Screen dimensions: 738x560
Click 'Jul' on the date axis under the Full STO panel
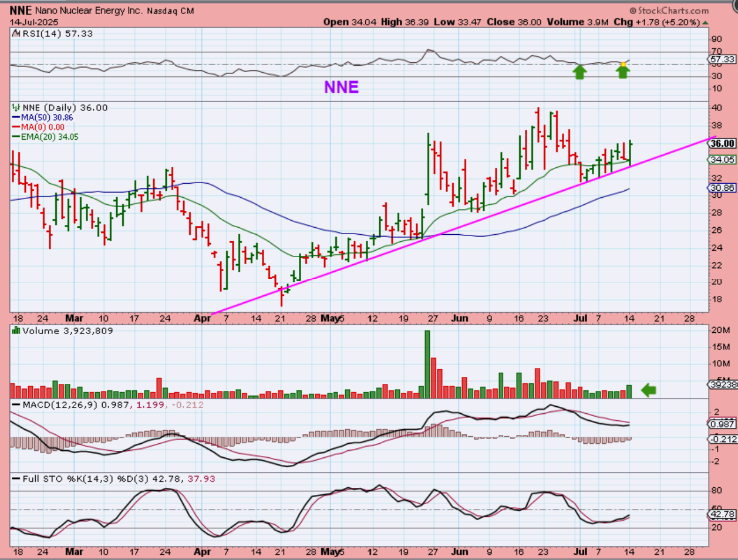(x=580, y=552)
